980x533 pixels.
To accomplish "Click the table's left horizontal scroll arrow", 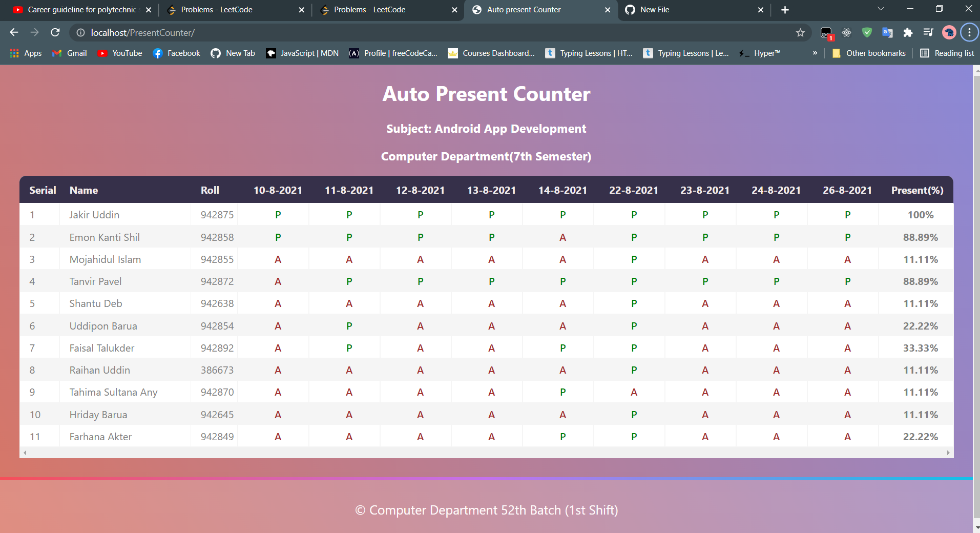I will pos(25,453).
